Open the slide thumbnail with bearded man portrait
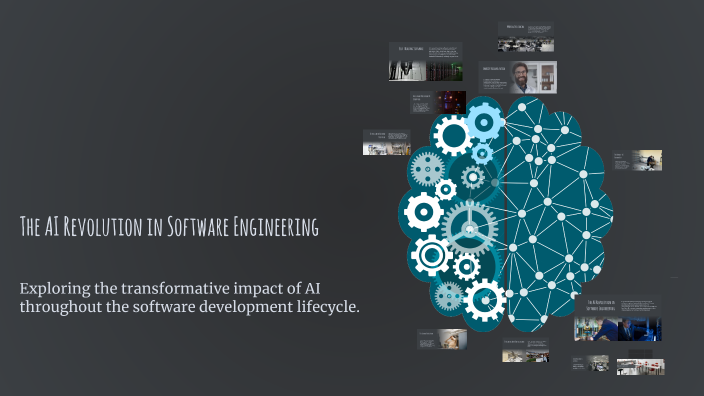This screenshot has height=396, width=704. (x=518, y=77)
